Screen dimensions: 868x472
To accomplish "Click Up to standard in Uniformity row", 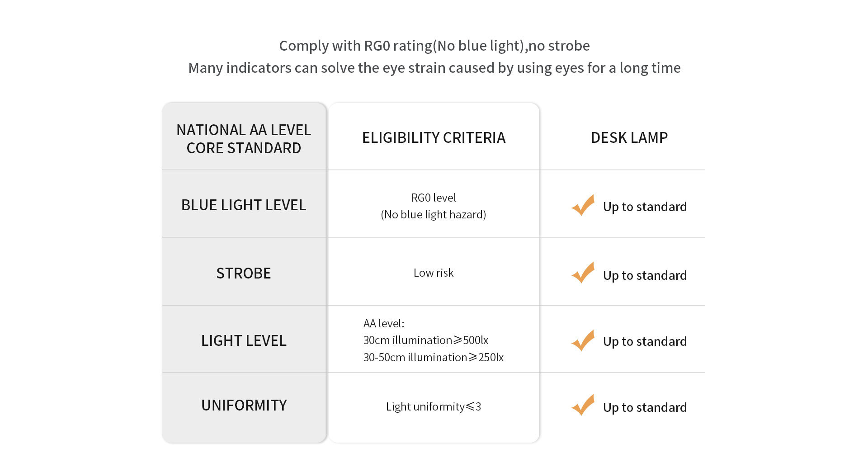I will point(645,407).
